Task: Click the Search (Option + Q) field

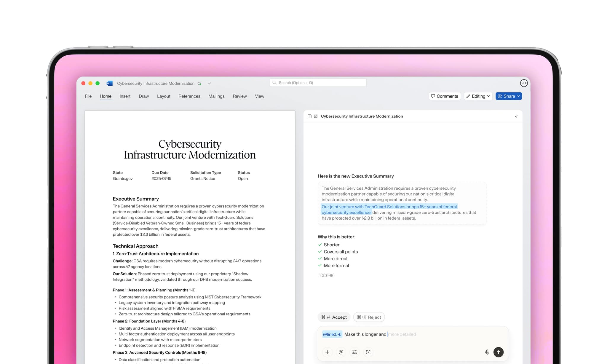Action: click(318, 83)
